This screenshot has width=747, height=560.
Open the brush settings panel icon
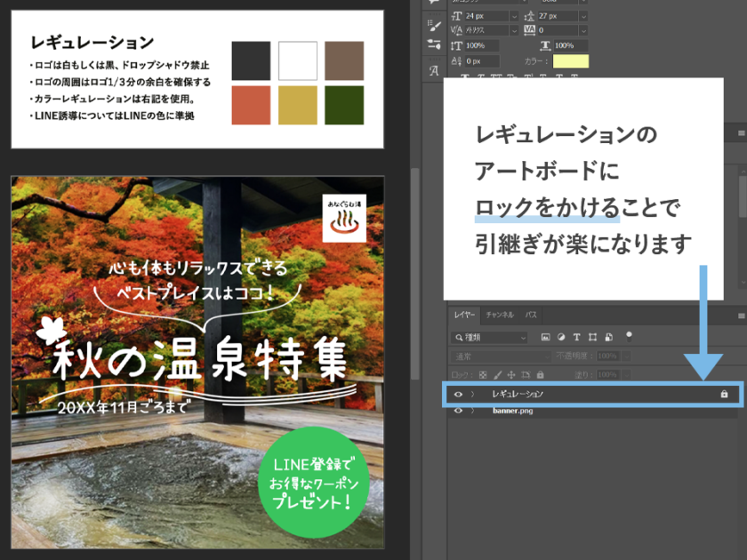[x=434, y=26]
